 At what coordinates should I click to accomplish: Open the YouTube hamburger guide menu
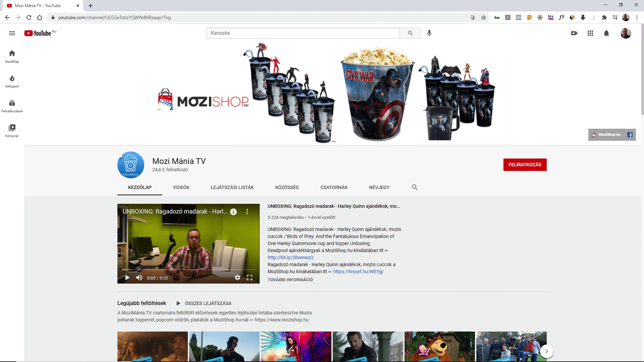point(12,33)
